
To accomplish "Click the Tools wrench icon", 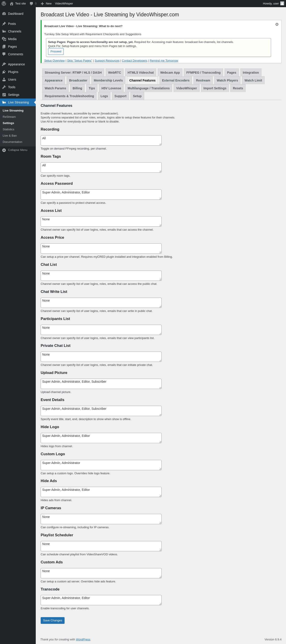I will click(4, 87).
